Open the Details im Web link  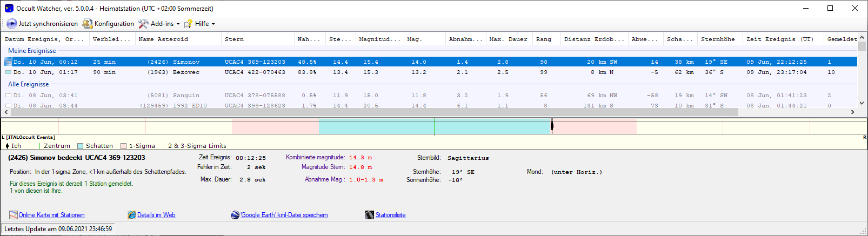coord(156,215)
